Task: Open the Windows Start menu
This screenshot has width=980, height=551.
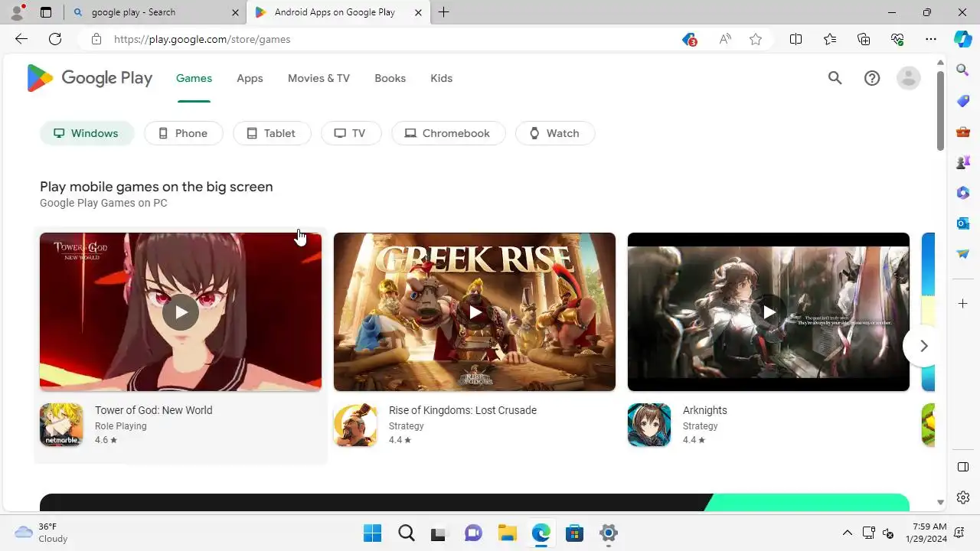Action: 372,533
